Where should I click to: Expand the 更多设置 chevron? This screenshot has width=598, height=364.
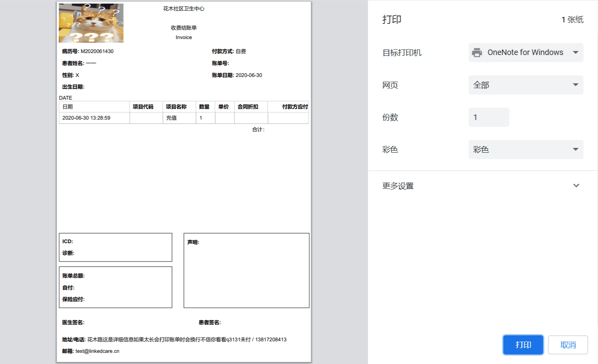click(x=576, y=186)
